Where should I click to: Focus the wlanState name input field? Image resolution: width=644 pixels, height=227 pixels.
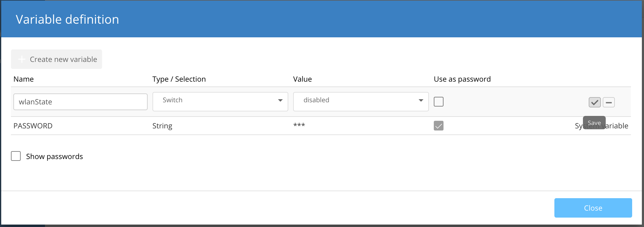click(80, 102)
